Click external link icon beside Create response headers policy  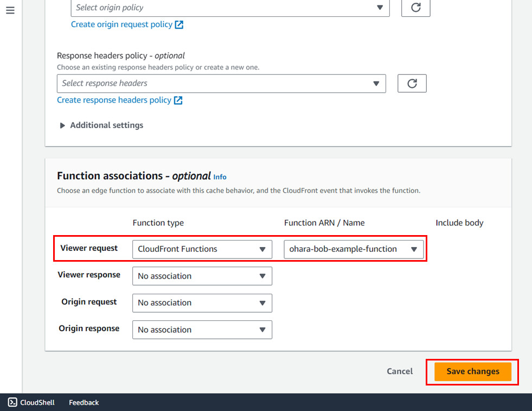(x=178, y=100)
